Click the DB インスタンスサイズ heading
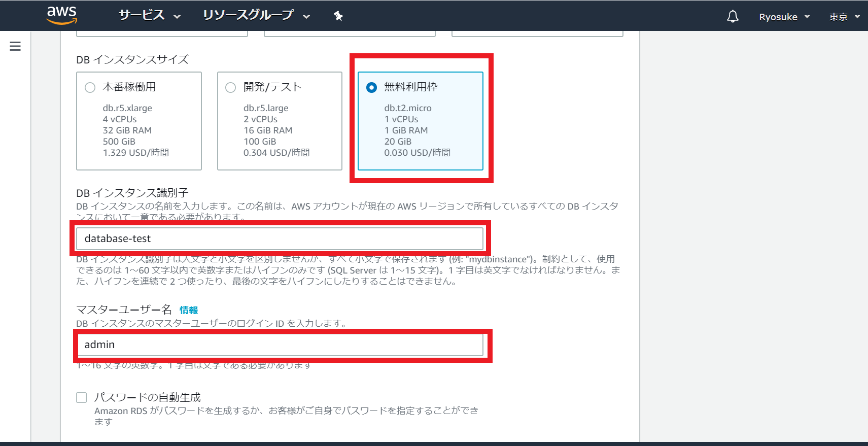868x446 pixels. tap(132, 59)
